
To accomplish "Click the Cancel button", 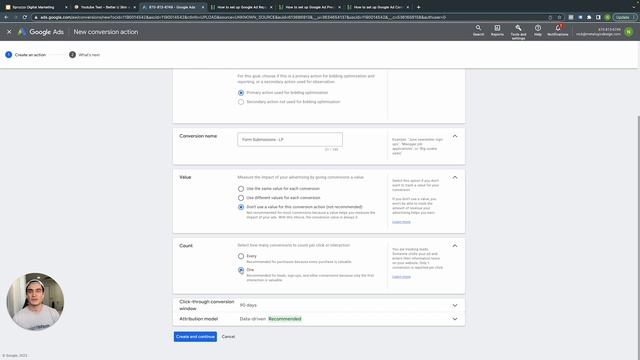I will tap(228, 337).
